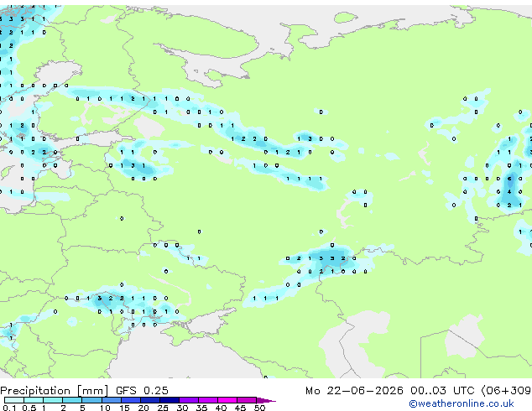Click the '10' legend scale label
532x411 pixels.
click(105, 408)
